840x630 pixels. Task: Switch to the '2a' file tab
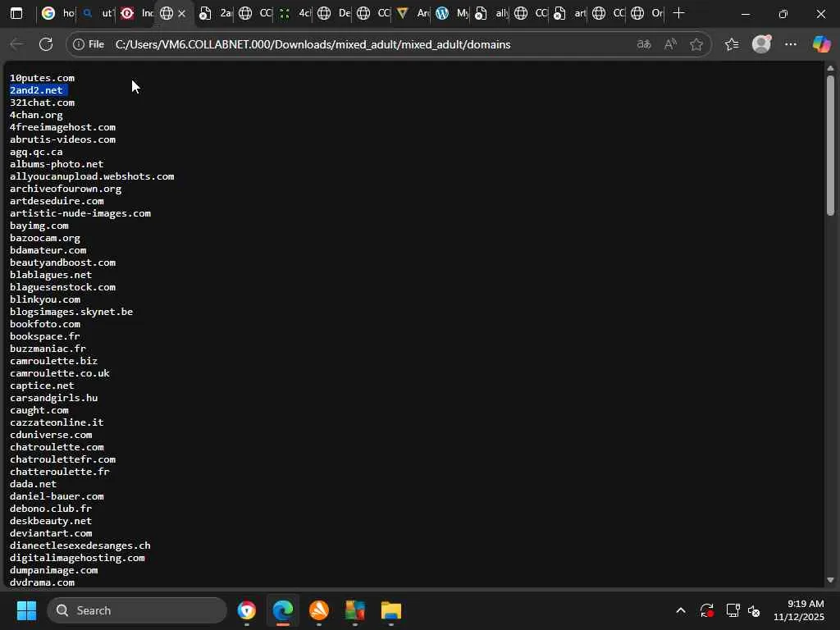215,13
